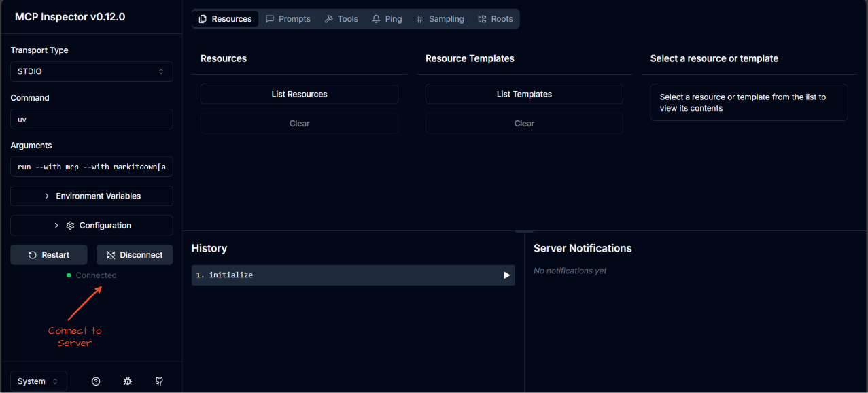Click the Roots tree icon
The height and width of the screenshot is (393, 868).
click(481, 18)
